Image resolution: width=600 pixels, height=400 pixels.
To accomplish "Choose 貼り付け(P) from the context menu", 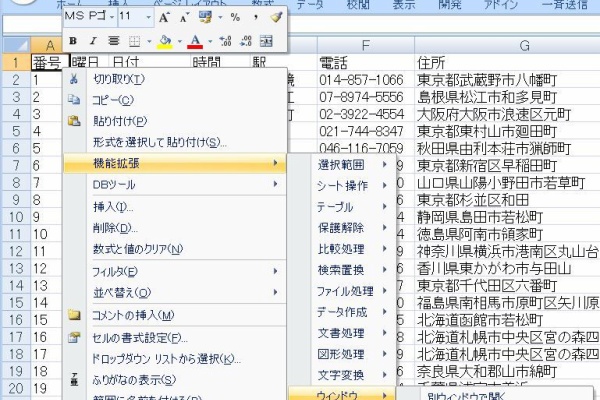I will coord(175,121).
